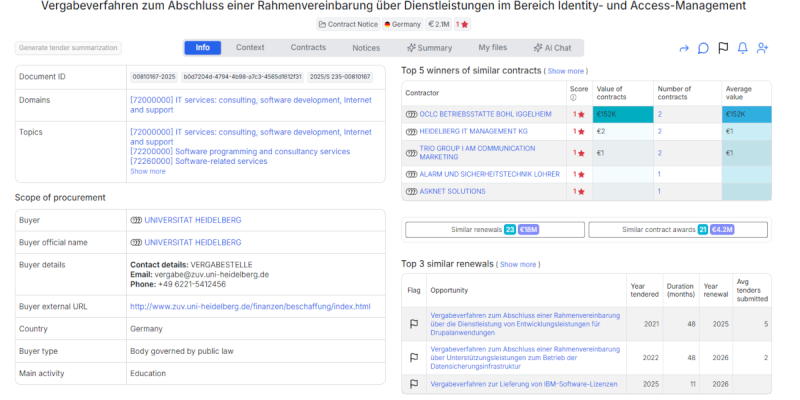This screenshot has width=800, height=400.
Task: Switch to the Info tab
Action: point(203,47)
